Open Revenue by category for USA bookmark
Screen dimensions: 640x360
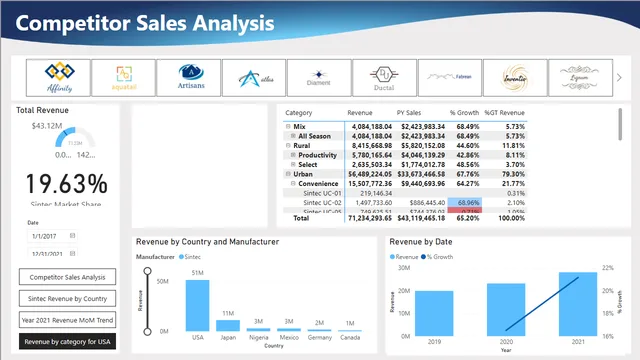click(x=67, y=342)
